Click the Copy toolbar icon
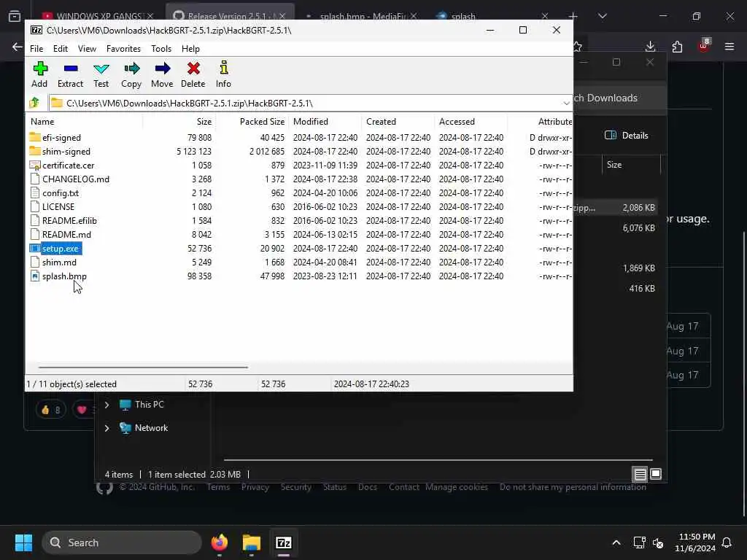The image size is (747, 560). coord(131,69)
